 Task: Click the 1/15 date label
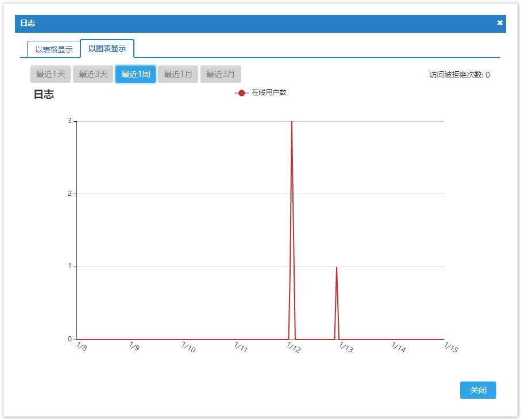[x=451, y=347]
